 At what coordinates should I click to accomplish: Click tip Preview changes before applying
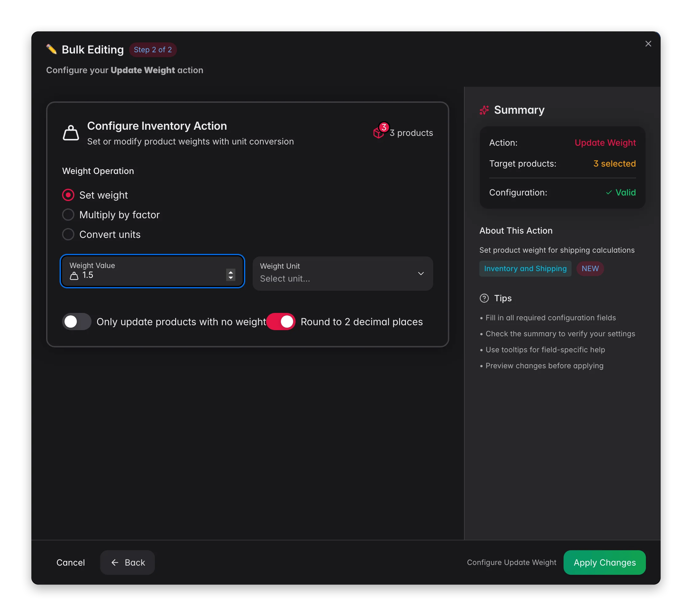pos(545,365)
